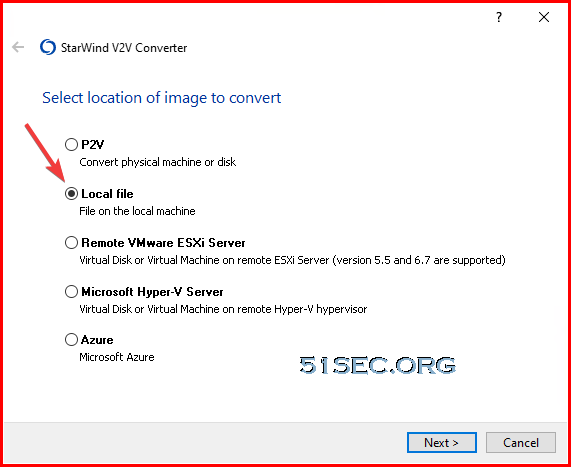The height and width of the screenshot is (467, 571).
Task: Click the Next > button
Action: pyautogui.click(x=441, y=443)
